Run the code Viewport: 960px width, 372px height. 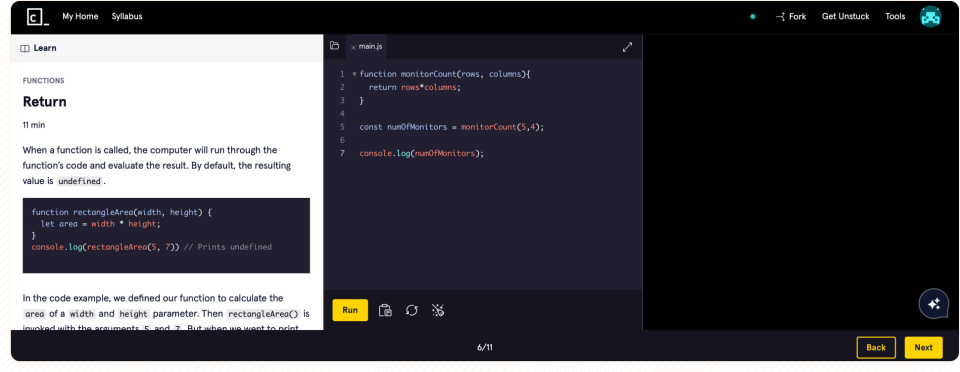[350, 310]
